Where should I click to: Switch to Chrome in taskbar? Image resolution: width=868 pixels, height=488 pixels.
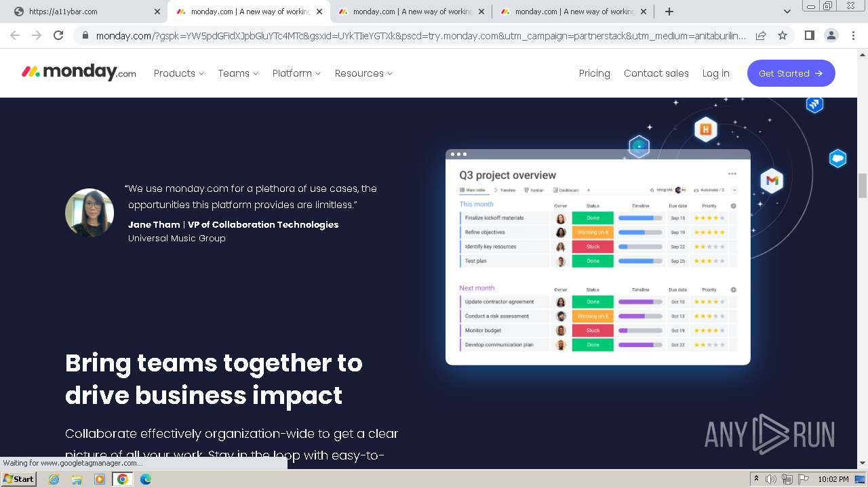[123, 479]
